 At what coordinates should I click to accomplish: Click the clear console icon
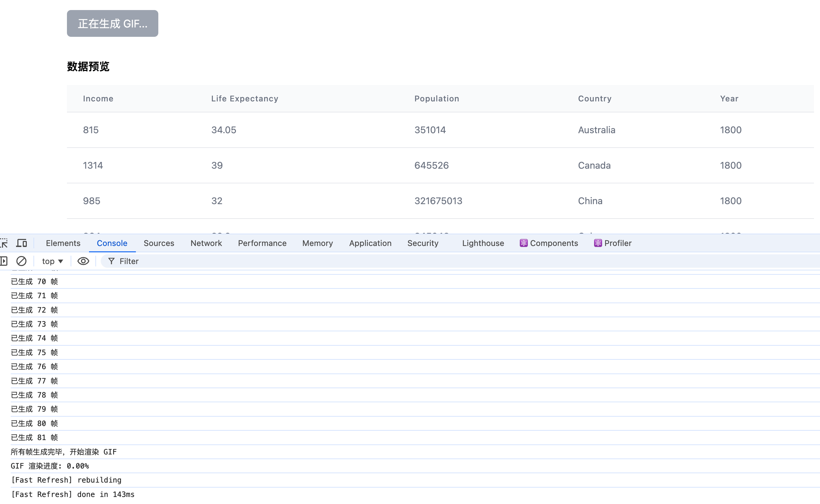[x=21, y=260]
